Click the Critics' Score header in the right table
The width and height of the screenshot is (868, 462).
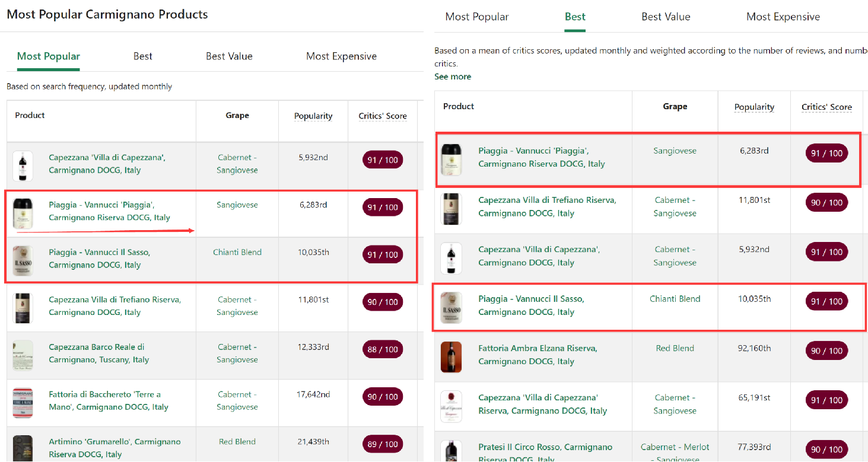[x=826, y=107]
